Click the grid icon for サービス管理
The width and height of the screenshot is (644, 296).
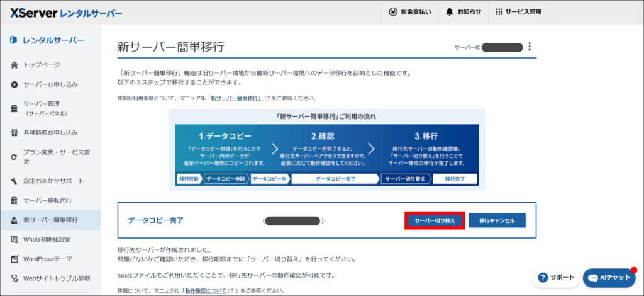tap(499, 12)
